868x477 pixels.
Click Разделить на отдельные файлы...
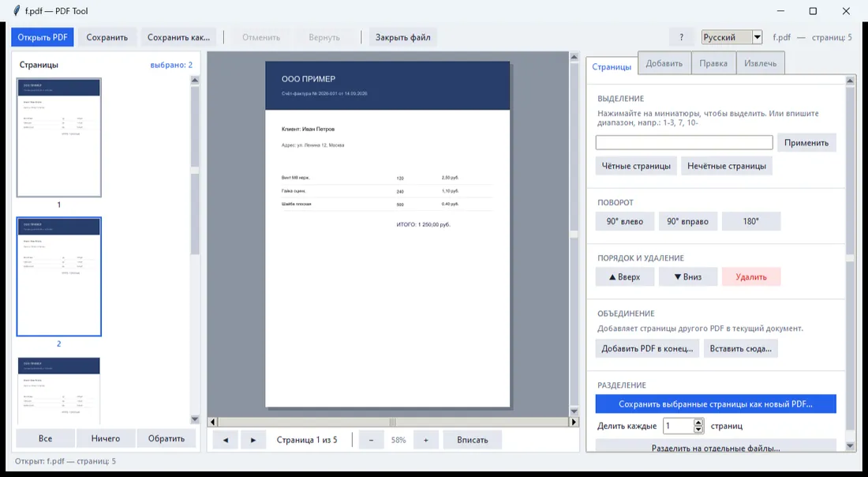click(x=716, y=446)
